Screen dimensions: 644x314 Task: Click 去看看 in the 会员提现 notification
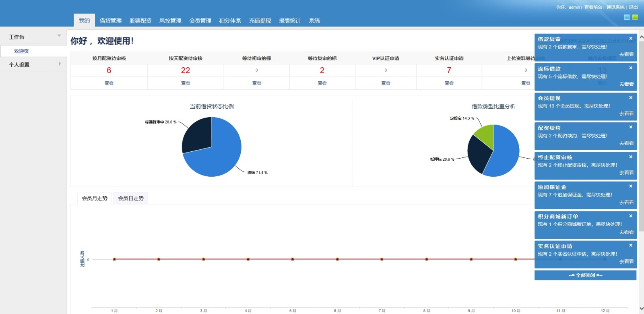pos(626,114)
